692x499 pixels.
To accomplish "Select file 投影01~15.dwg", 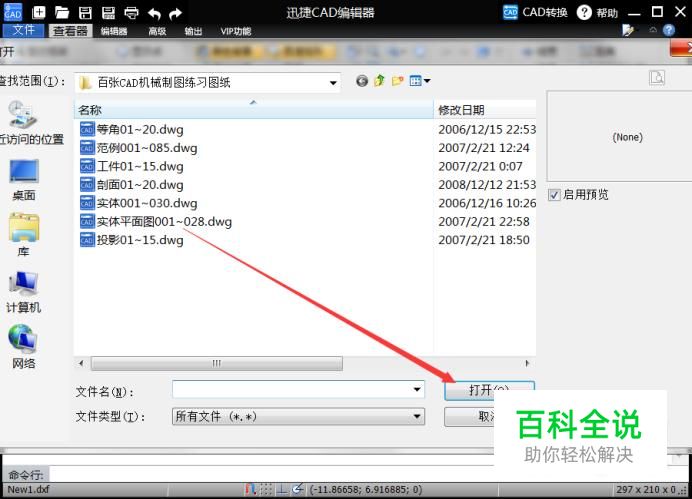I will [132, 240].
